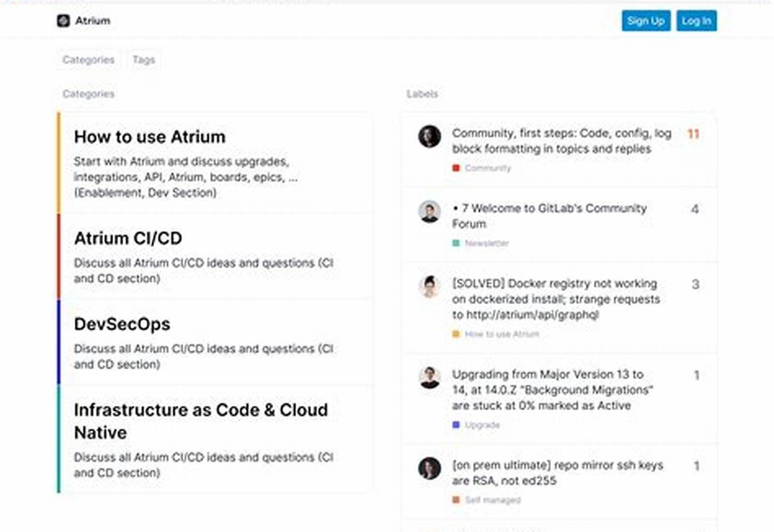The height and width of the screenshot is (532, 774).
Task: Switch to the Categories tab
Action: (89, 60)
